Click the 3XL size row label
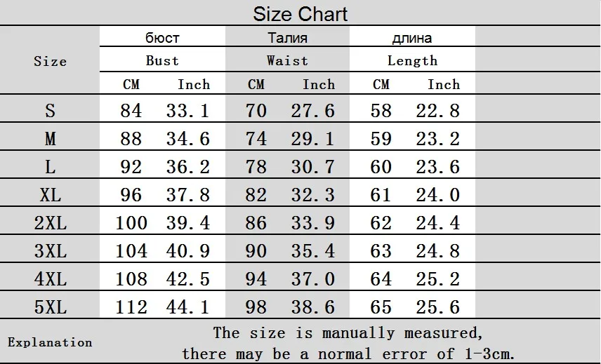Image resolution: width=601 pixels, height=364 pixels. (x=50, y=250)
